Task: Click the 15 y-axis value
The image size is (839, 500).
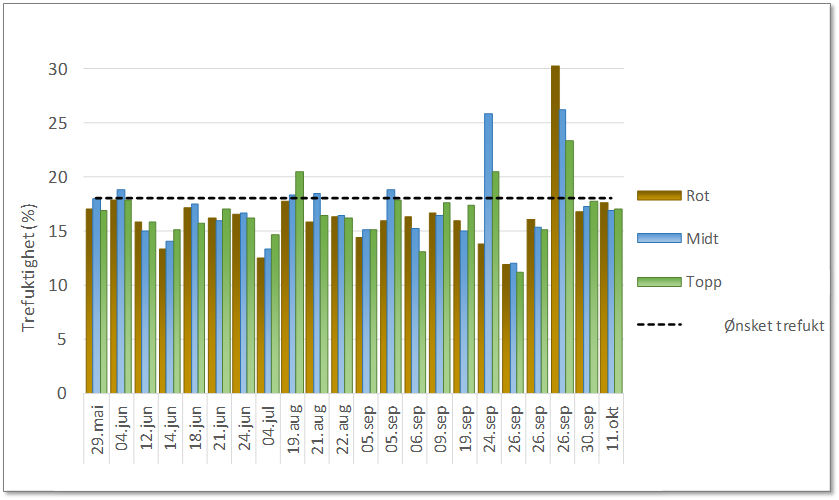Action: pyautogui.click(x=58, y=231)
